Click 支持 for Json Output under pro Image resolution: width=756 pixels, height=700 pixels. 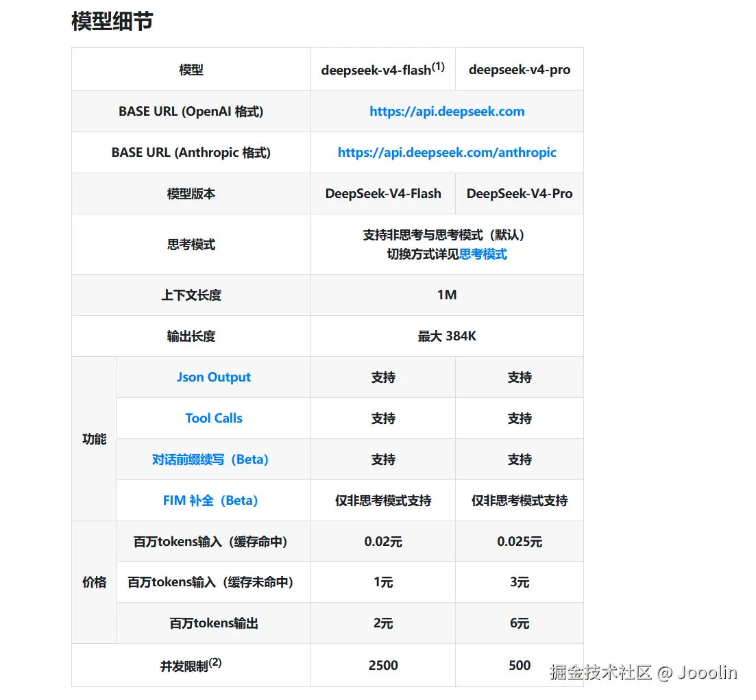[x=520, y=377]
